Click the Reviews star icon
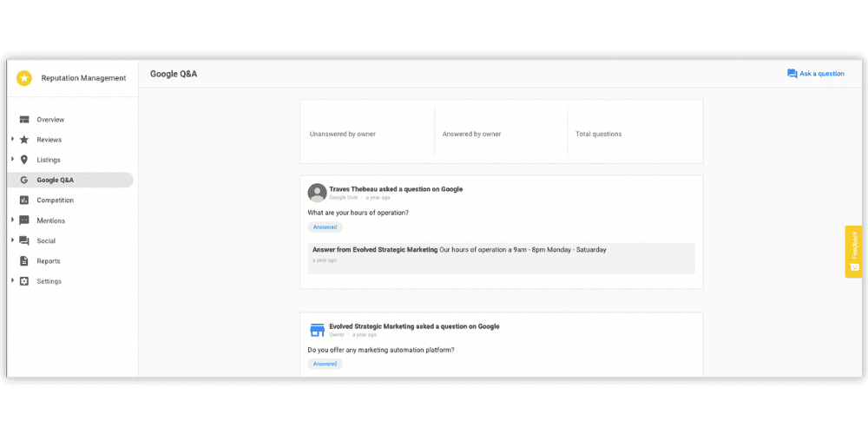Viewport: 868px width, 434px height. (24, 140)
